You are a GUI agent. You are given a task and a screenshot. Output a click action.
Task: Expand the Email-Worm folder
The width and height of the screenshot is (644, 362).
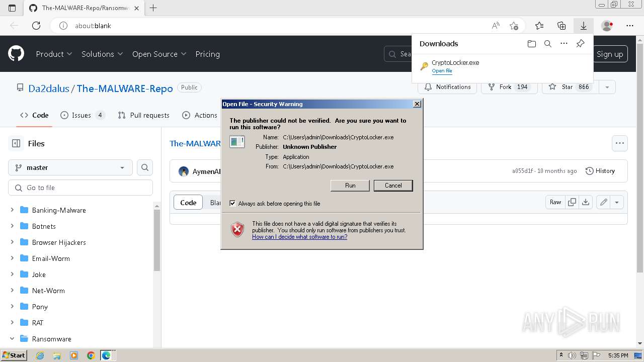click(x=12, y=258)
